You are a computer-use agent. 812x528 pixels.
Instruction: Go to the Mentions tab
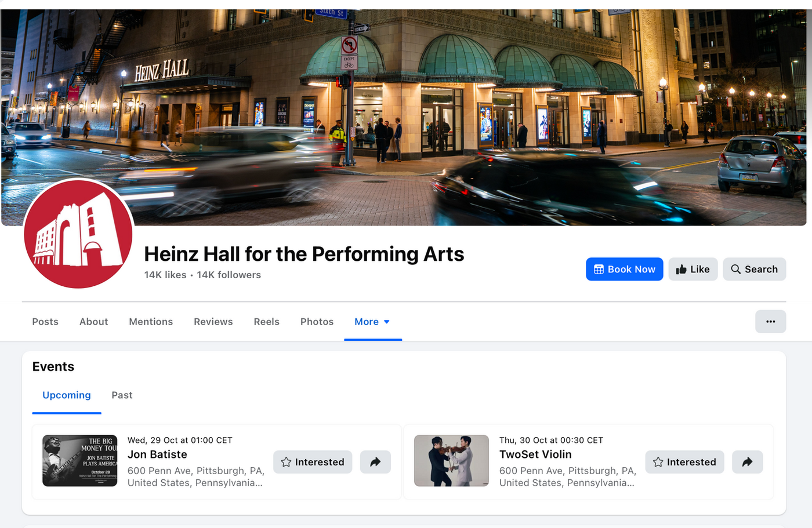point(151,322)
